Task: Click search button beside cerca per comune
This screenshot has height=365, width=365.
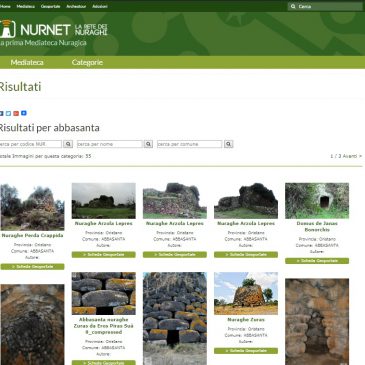Action: (x=228, y=144)
